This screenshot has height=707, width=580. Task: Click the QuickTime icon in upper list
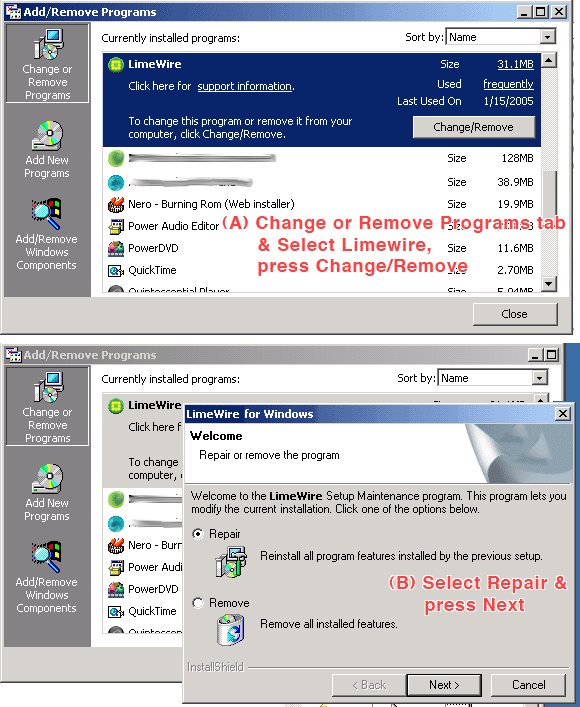[116, 271]
